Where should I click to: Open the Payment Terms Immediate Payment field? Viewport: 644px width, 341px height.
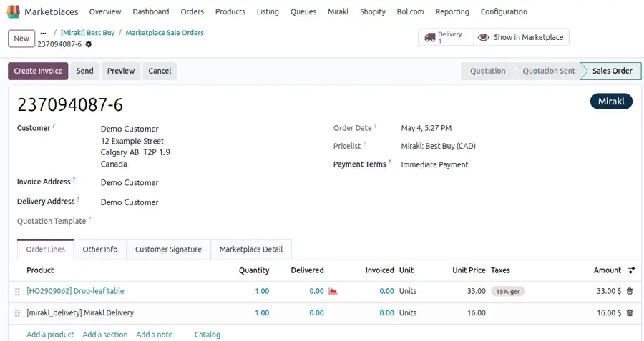pos(434,164)
